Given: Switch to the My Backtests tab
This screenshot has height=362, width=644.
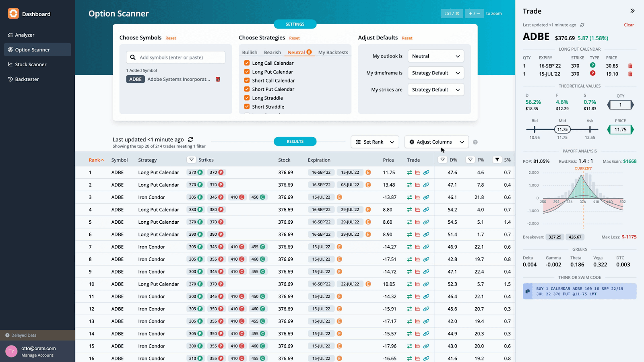Looking at the screenshot, I should coord(333,52).
